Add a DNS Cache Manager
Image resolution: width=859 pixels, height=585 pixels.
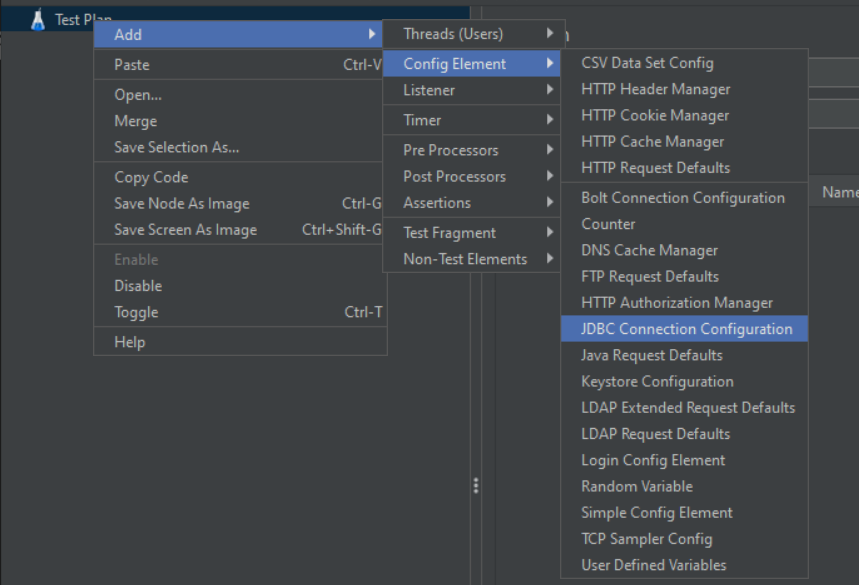pyautogui.click(x=684, y=250)
